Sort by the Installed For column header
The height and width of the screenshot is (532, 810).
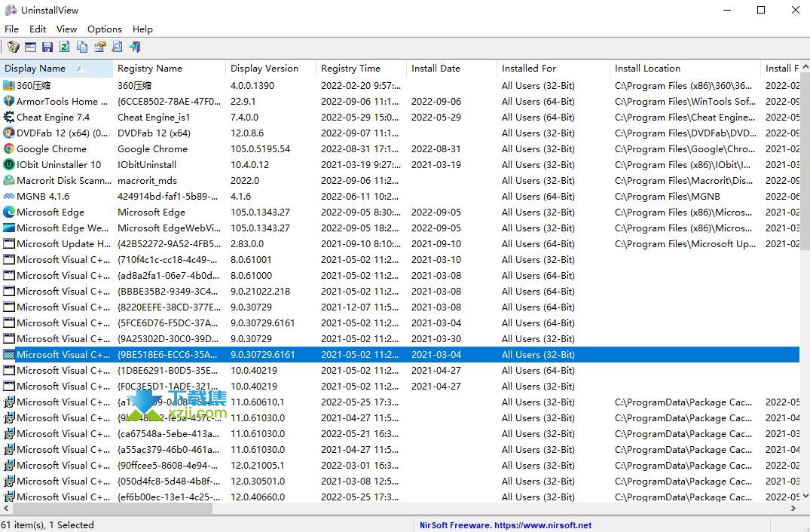pos(553,68)
